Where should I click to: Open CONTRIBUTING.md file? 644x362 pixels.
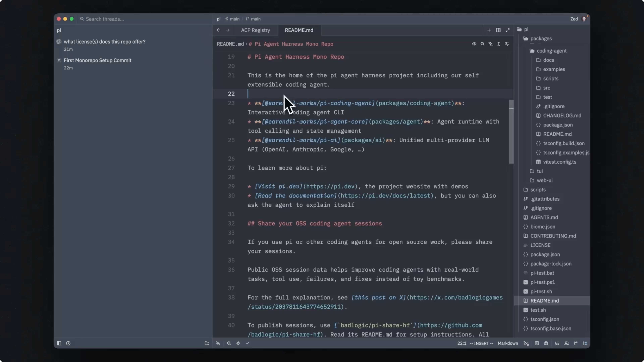[x=552, y=236]
